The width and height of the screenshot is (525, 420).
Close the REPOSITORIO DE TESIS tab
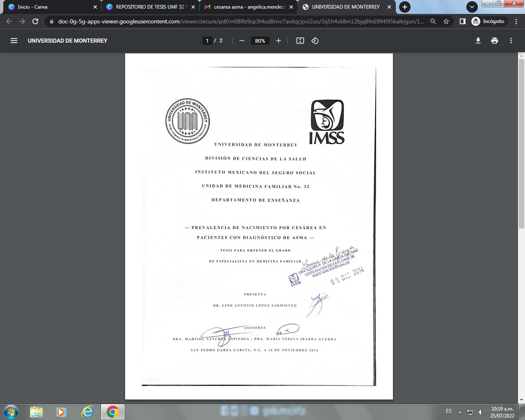(193, 7)
